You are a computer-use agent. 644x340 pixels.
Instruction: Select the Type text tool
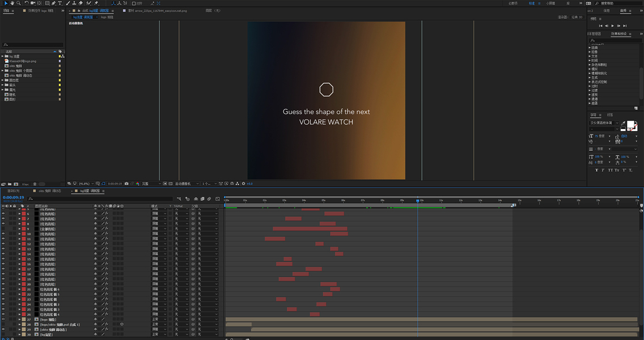click(60, 3)
